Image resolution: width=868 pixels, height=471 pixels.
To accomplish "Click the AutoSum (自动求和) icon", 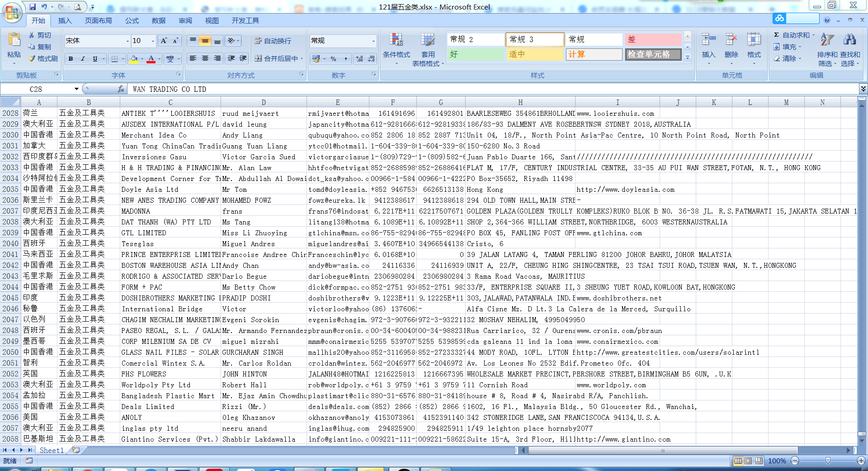I will [793, 35].
